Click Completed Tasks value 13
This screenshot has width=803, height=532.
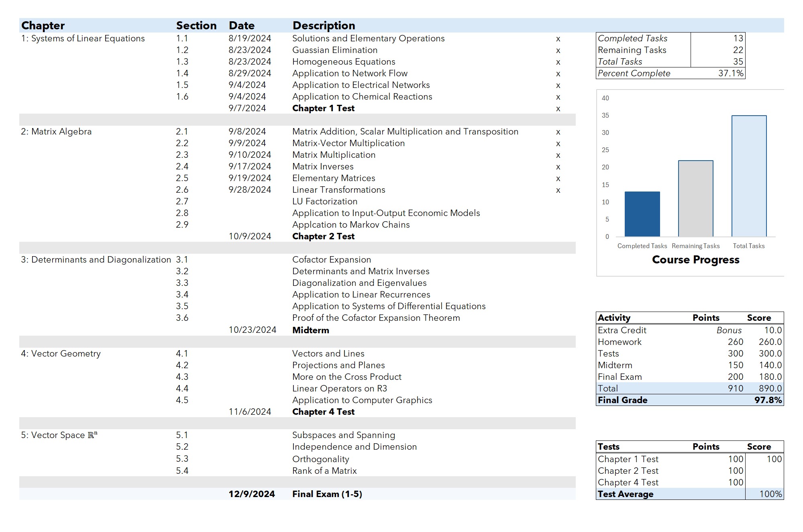(738, 39)
